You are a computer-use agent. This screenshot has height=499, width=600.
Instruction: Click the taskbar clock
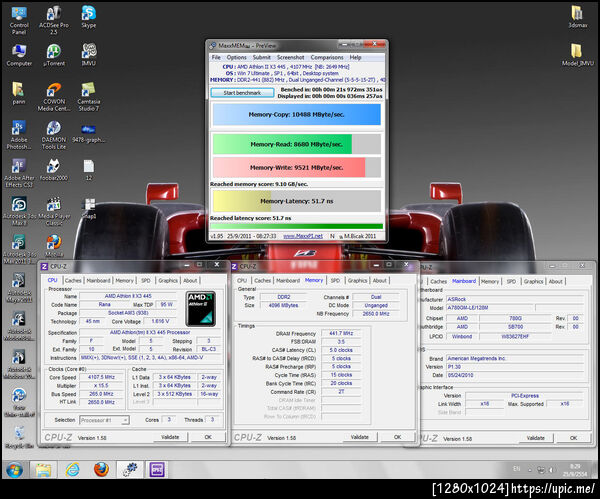pos(575,470)
